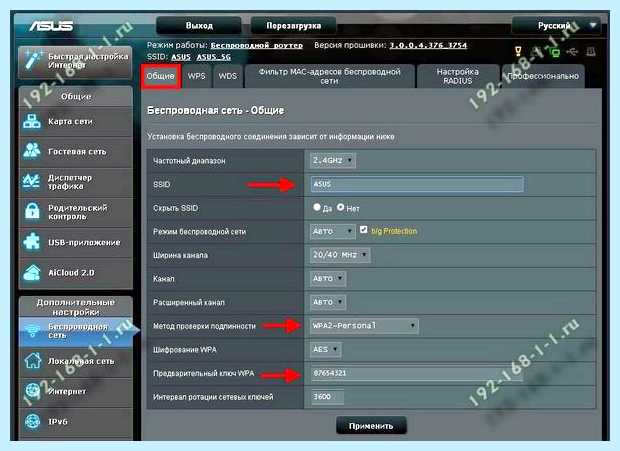Viewport: 620px width, 451px height.
Task: Click the ASUS logo
Action: click(x=51, y=26)
